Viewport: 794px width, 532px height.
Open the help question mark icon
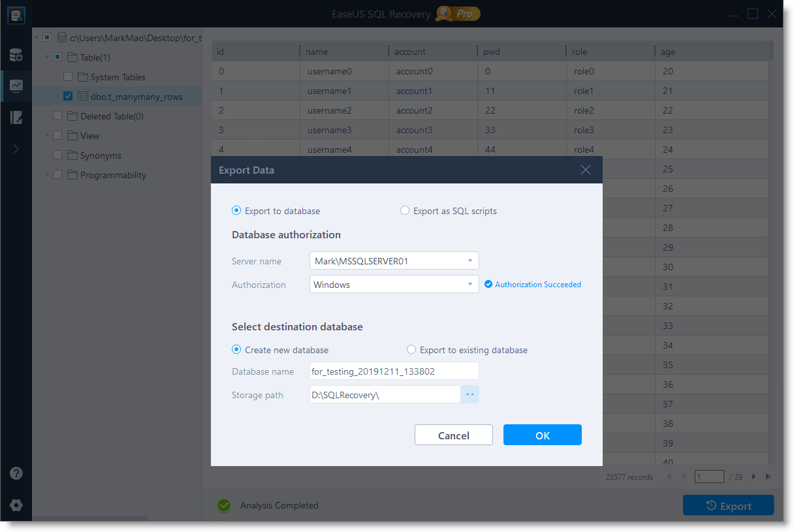[x=16, y=474]
